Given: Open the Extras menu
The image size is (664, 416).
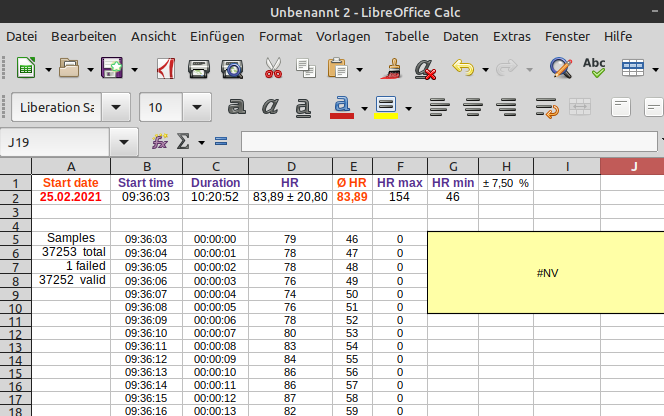Looking at the screenshot, I should pos(512,37).
